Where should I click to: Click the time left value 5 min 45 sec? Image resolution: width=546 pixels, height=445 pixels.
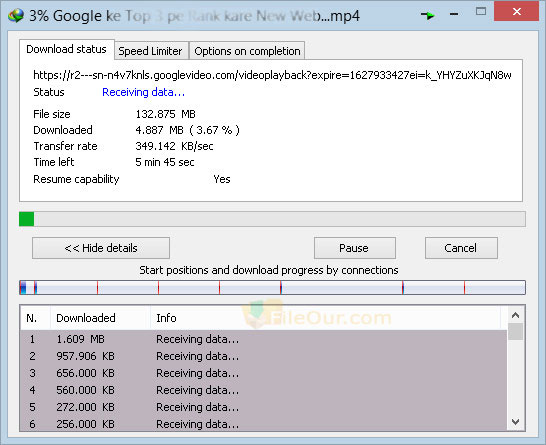(165, 162)
